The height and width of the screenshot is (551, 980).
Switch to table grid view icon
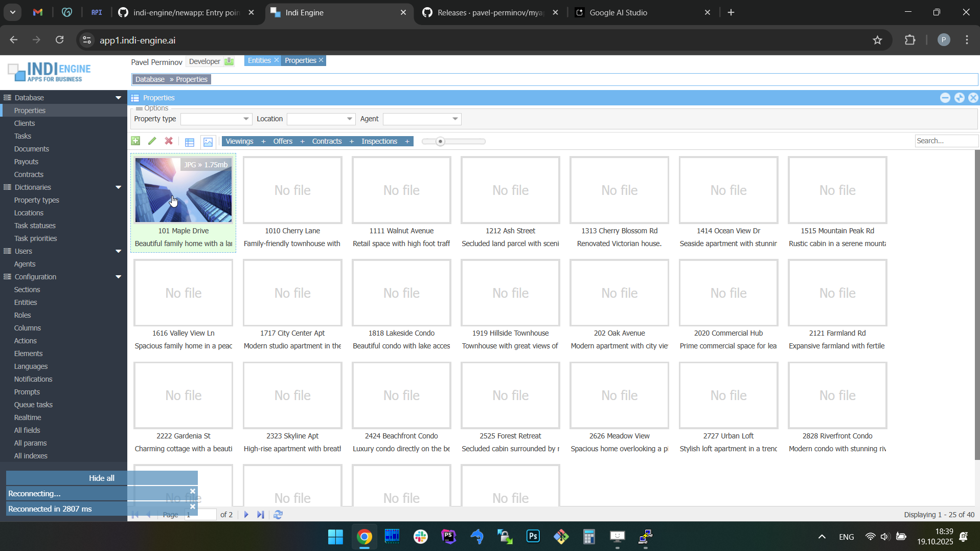coord(190,142)
